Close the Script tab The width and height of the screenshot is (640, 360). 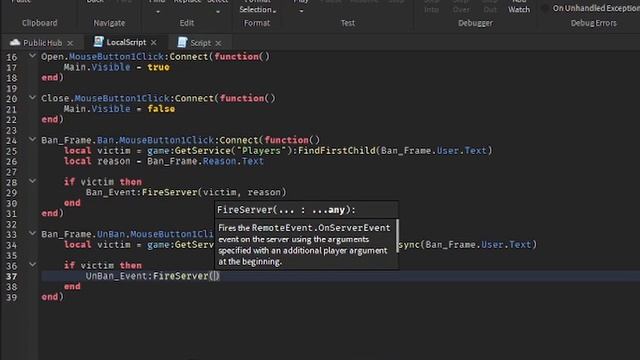click(x=218, y=43)
